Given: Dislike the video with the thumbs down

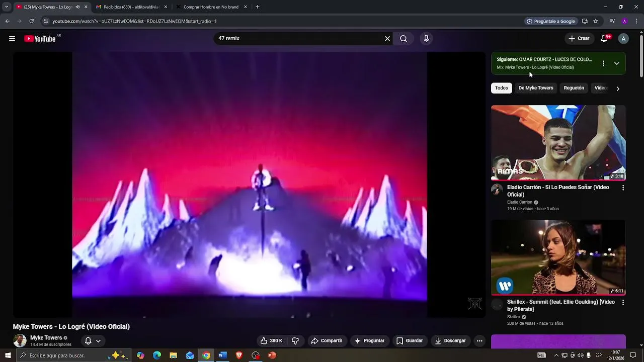Looking at the screenshot, I should pyautogui.click(x=295, y=341).
